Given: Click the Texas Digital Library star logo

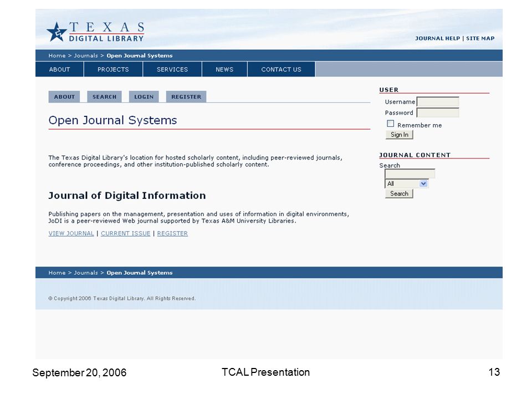Looking at the screenshot, I should (57, 32).
